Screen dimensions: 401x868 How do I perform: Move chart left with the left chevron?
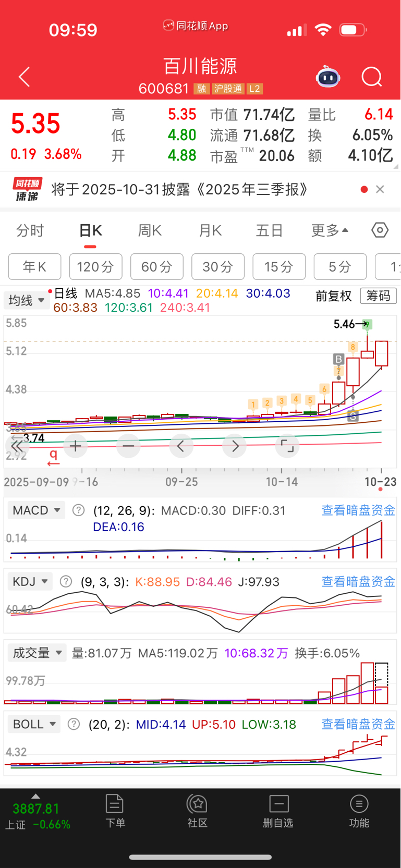[x=181, y=446]
